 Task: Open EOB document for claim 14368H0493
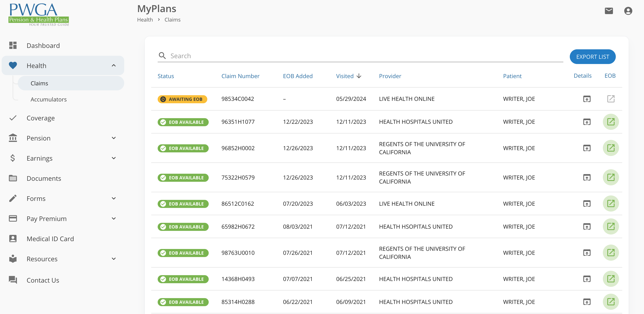(611, 279)
